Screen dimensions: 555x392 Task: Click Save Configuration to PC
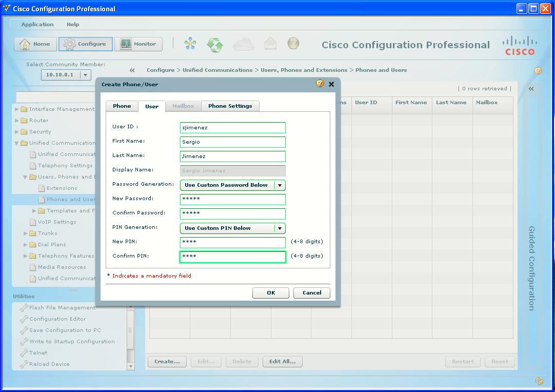[x=65, y=330]
